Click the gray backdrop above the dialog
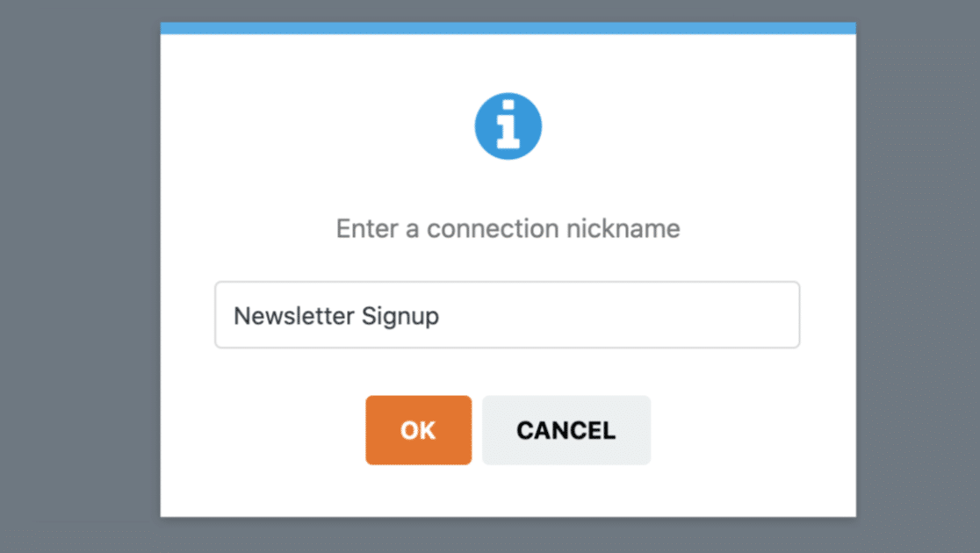Image resolution: width=980 pixels, height=553 pixels. 508,11
